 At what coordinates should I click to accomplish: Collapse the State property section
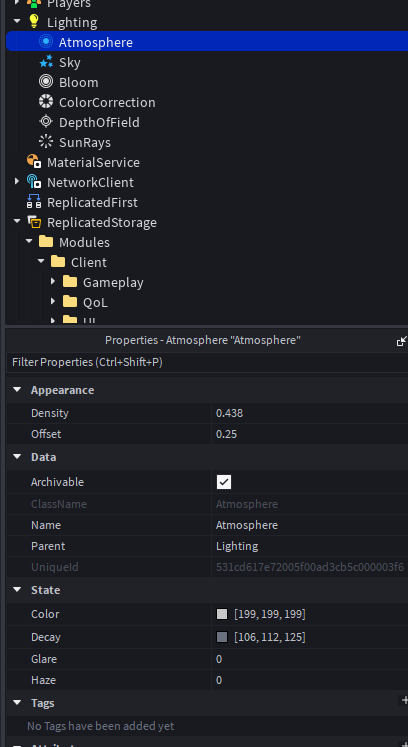point(17,590)
